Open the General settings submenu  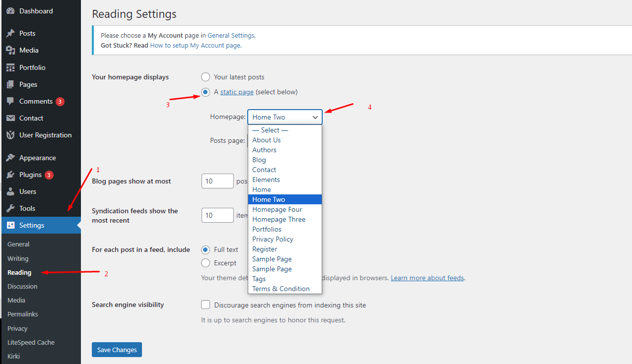tap(18, 244)
